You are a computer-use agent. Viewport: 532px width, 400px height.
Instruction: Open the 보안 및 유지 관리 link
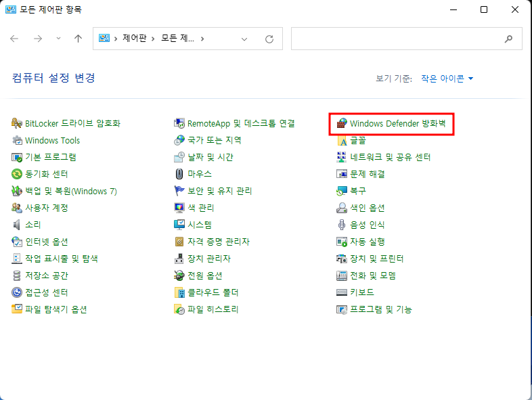coord(220,191)
